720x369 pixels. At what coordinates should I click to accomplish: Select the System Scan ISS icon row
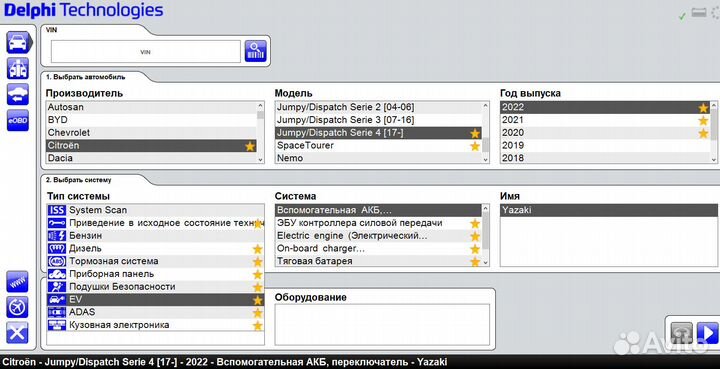click(156, 210)
